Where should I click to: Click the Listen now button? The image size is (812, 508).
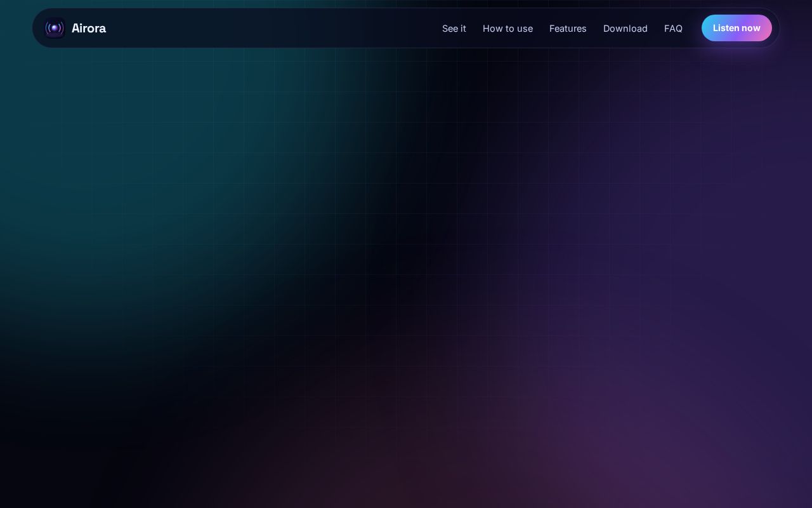pos(737,28)
